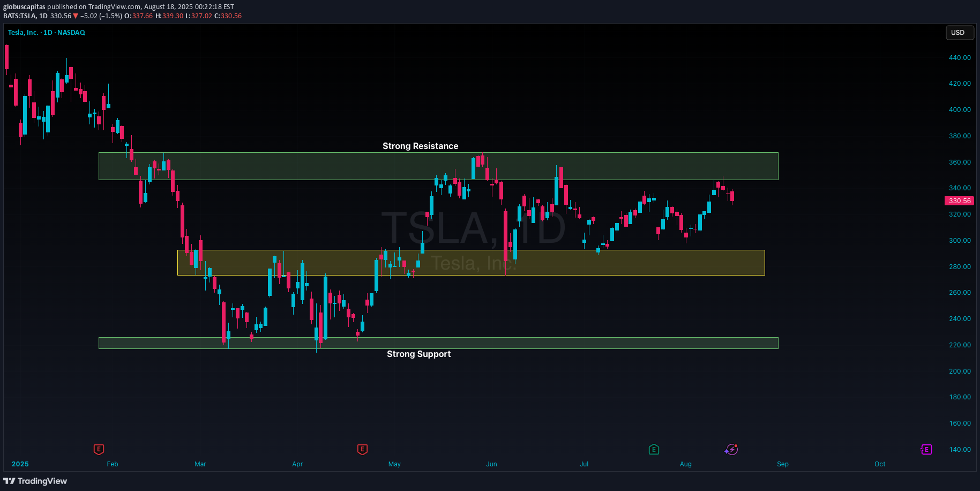Click the Aug label on time axis
The height and width of the screenshot is (491, 980).
point(686,464)
